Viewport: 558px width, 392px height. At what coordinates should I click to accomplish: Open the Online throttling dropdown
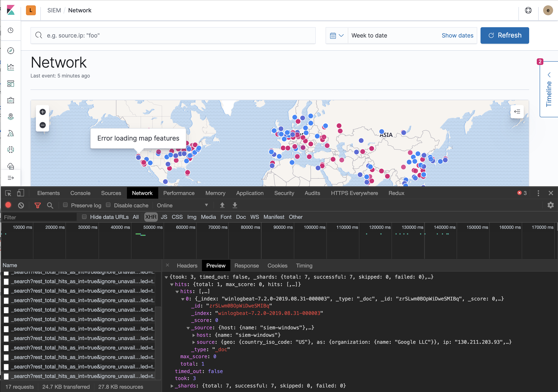(x=182, y=205)
